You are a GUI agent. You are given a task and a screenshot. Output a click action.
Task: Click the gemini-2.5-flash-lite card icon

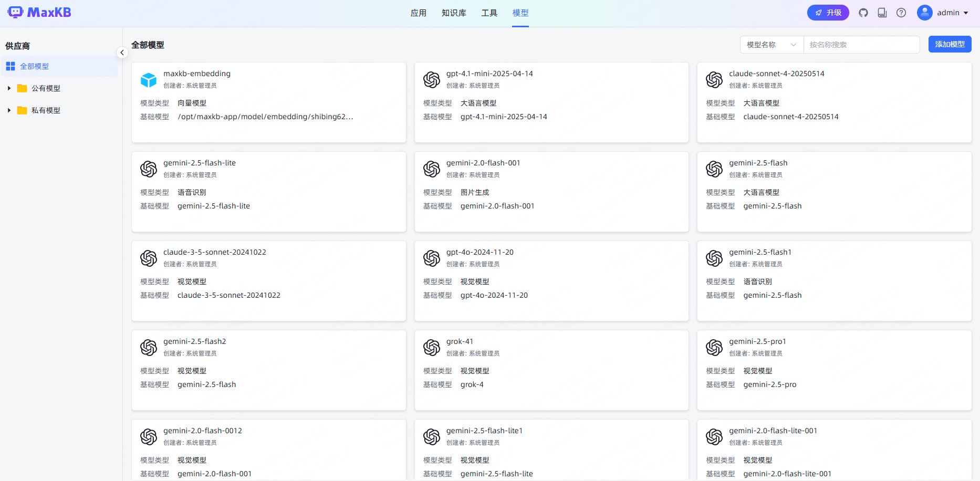pyautogui.click(x=149, y=169)
